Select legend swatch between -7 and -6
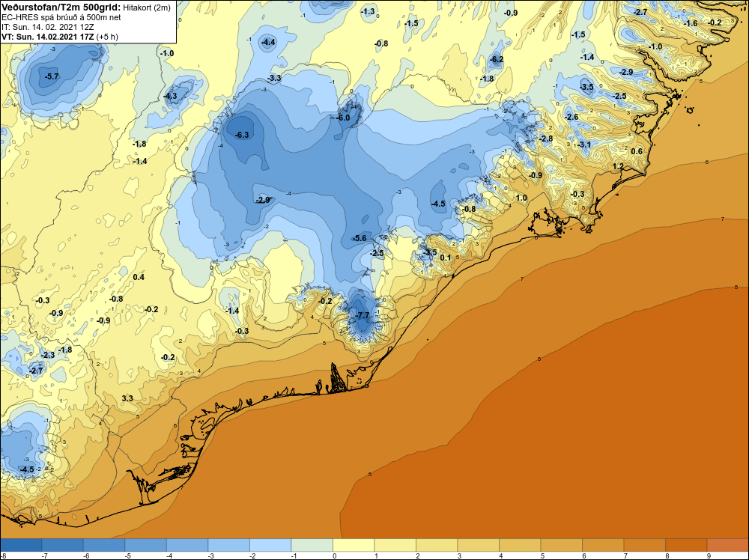The image size is (749, 560). pos(63,545)
